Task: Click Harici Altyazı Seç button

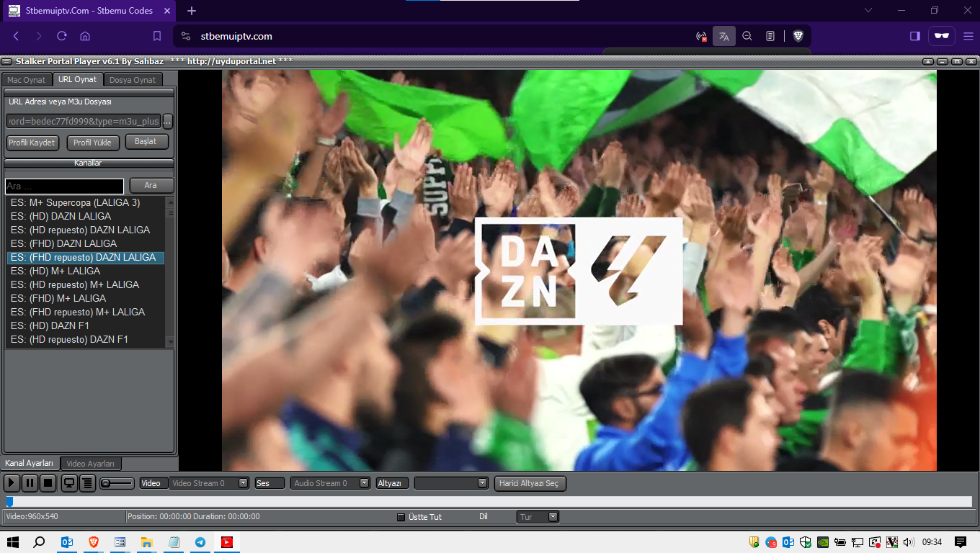Action: coord(530,483)
